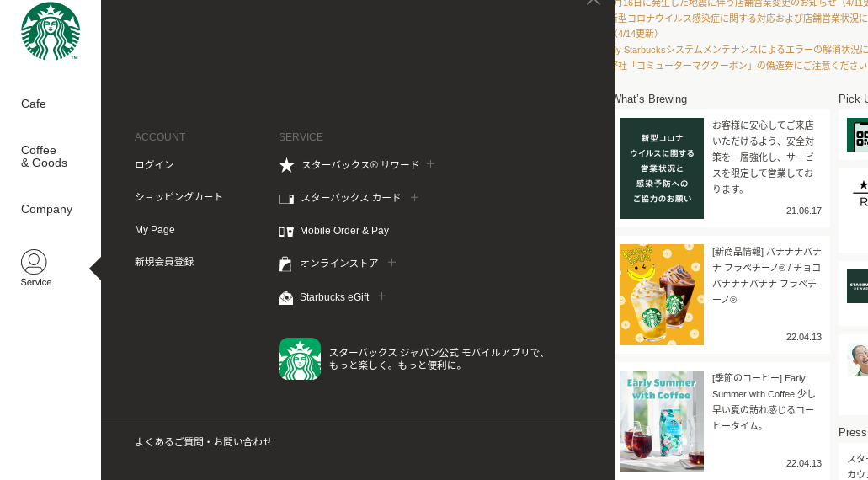868x480 pixels.
Task: Open the Service user profile icon
Action: [x=34, y=262]
